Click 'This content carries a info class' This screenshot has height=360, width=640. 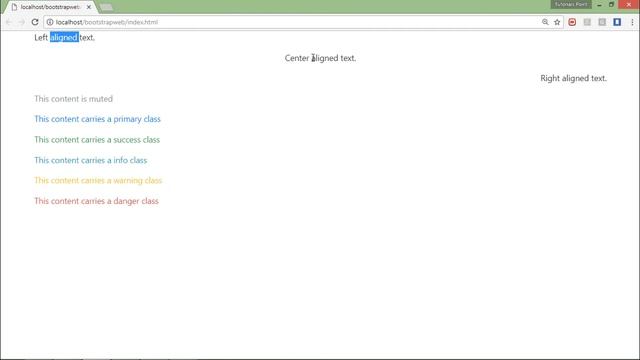(91, 160)
